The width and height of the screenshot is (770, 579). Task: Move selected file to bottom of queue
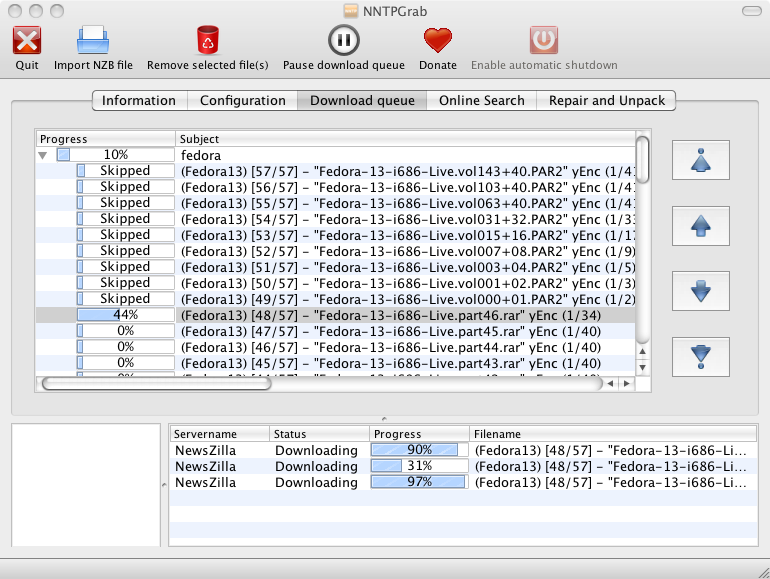pyautogui.click(x=701, y=356)
